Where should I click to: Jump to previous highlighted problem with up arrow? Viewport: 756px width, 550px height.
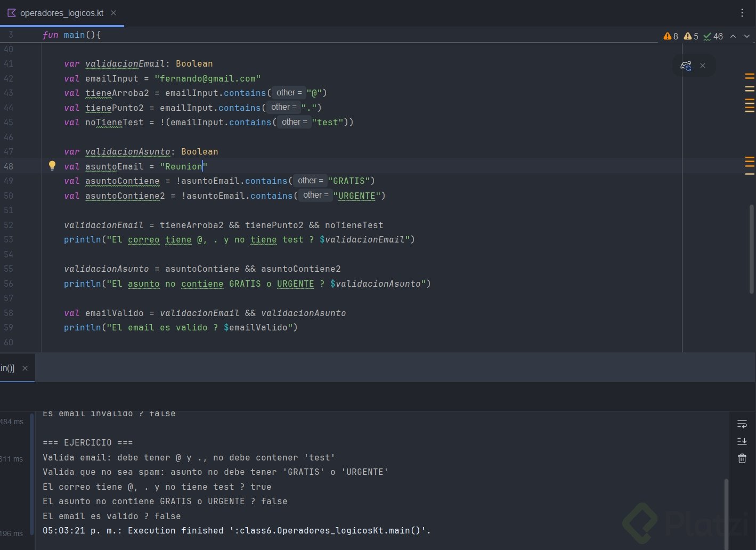click(x=733, y=36)
